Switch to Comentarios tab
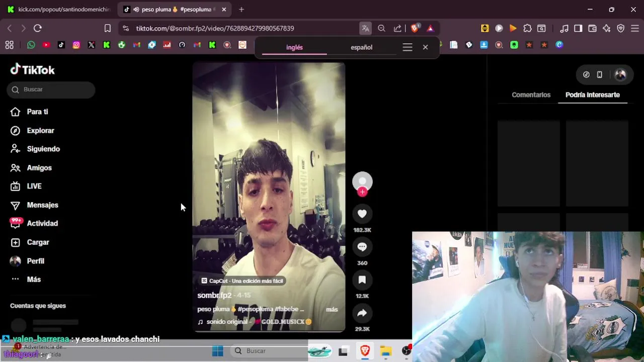Viewport: 644px width, 362px height. point(531,95)
